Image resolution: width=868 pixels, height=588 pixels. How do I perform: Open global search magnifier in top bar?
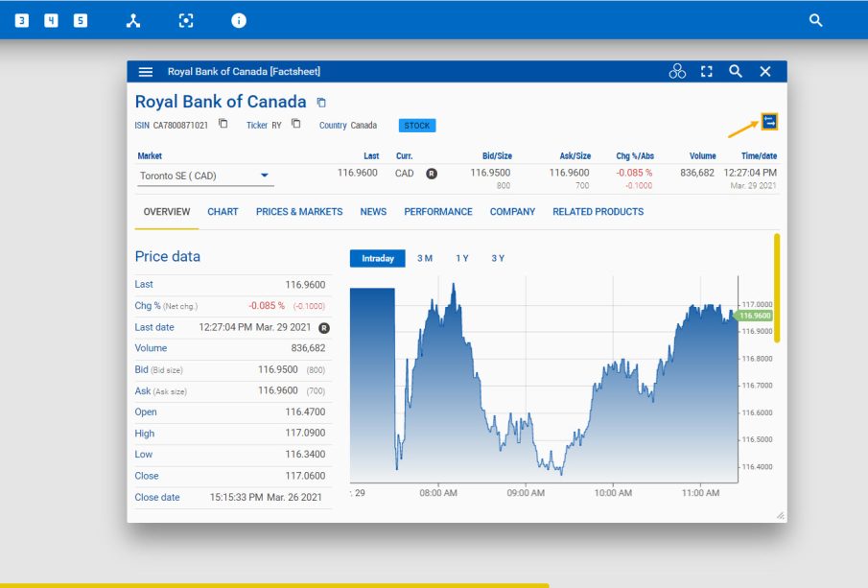(815, 20)
